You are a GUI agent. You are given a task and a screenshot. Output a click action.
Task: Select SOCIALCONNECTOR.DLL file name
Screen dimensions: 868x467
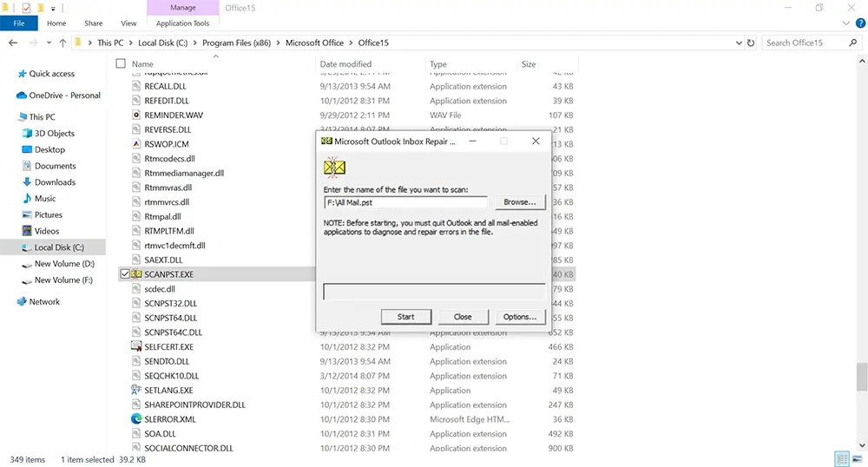[x=188, y=448]
